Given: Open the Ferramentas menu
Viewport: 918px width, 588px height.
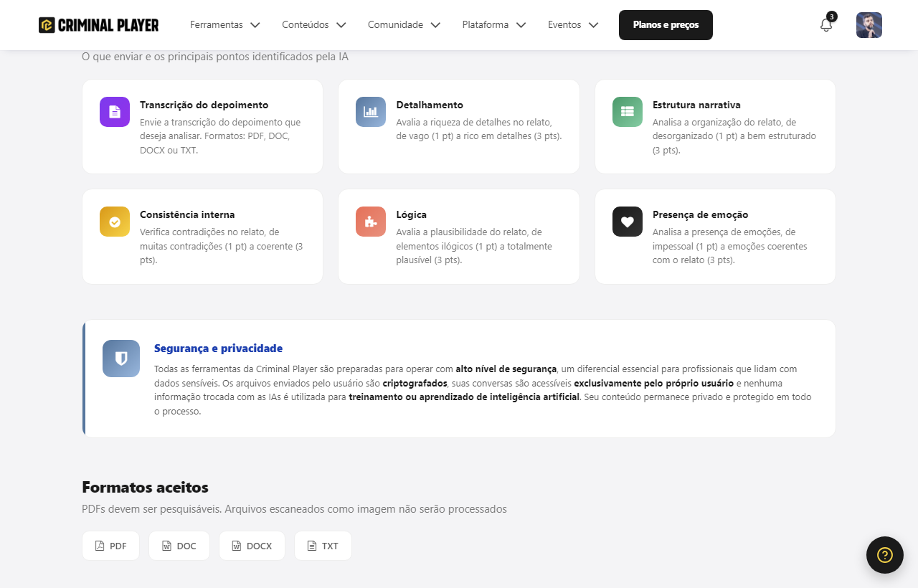Looking at the screenshot, I should (225, 25).
